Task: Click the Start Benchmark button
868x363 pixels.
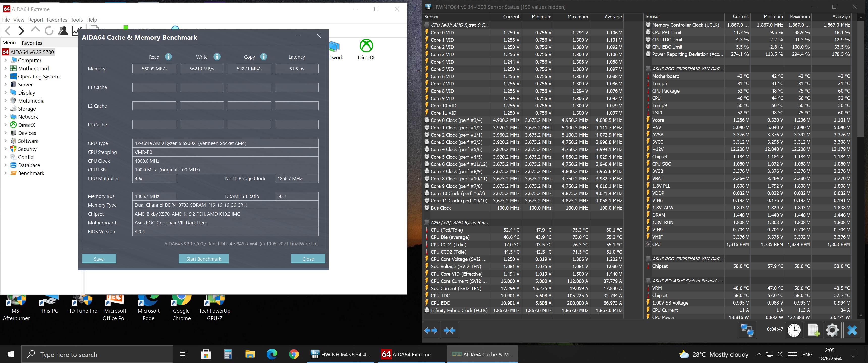Action: 204,259
